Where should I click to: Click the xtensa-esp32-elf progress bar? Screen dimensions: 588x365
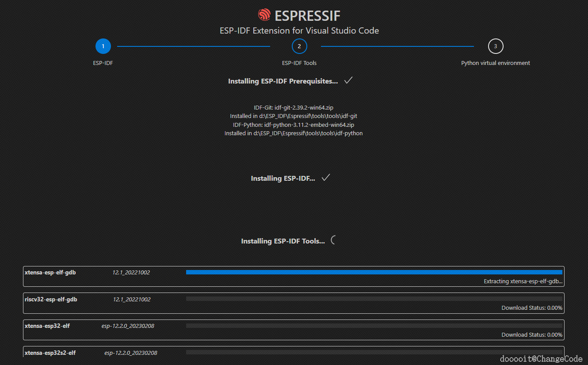tap(374, 325)
